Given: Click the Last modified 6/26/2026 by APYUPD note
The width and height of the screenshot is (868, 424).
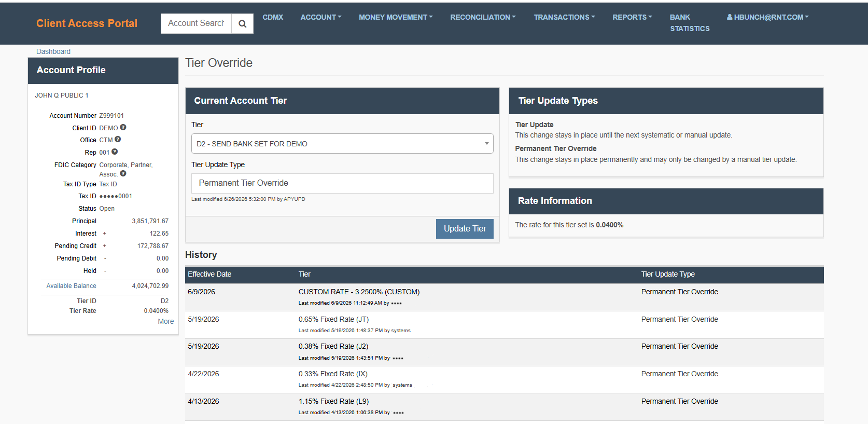Looking at the screenshot, I should click(x=248, y=199).
